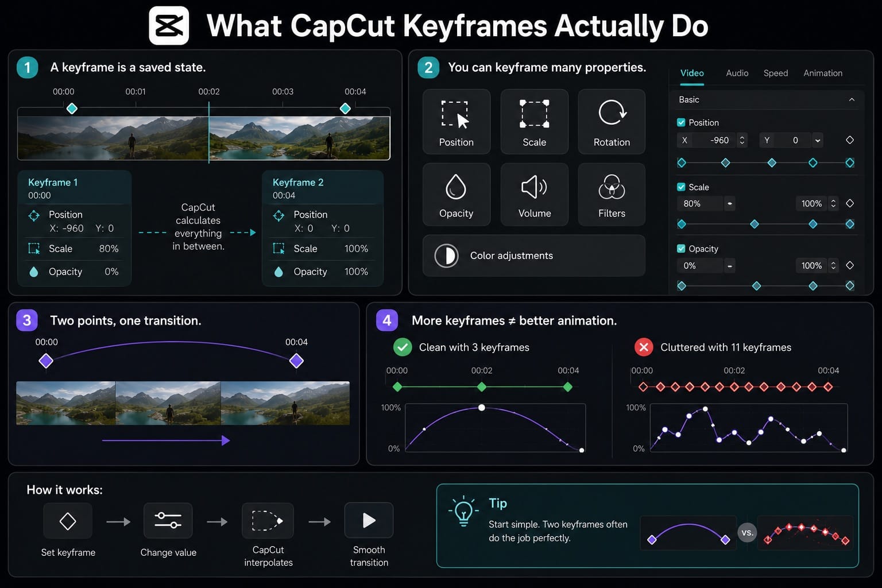The height and width of the screenshot is (588, 882).
Task: Click Keyframe 1 Scale icon
Action: coord(34,249)
